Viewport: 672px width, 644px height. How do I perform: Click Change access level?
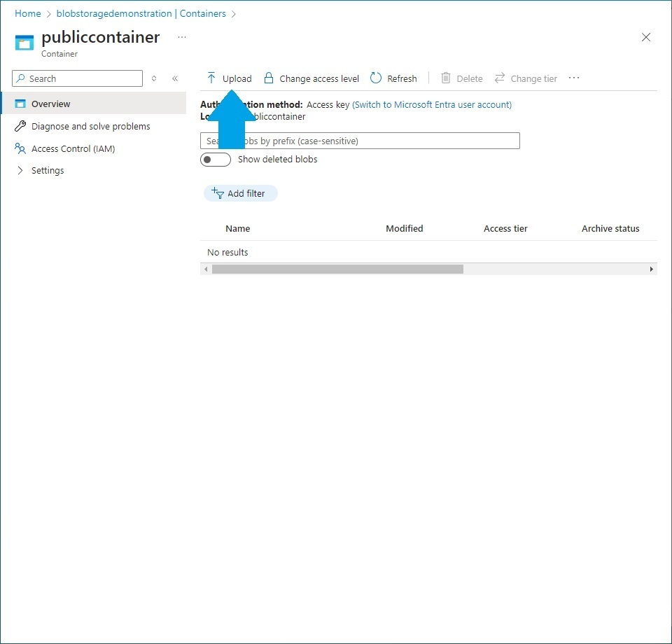tap(319, 79)
